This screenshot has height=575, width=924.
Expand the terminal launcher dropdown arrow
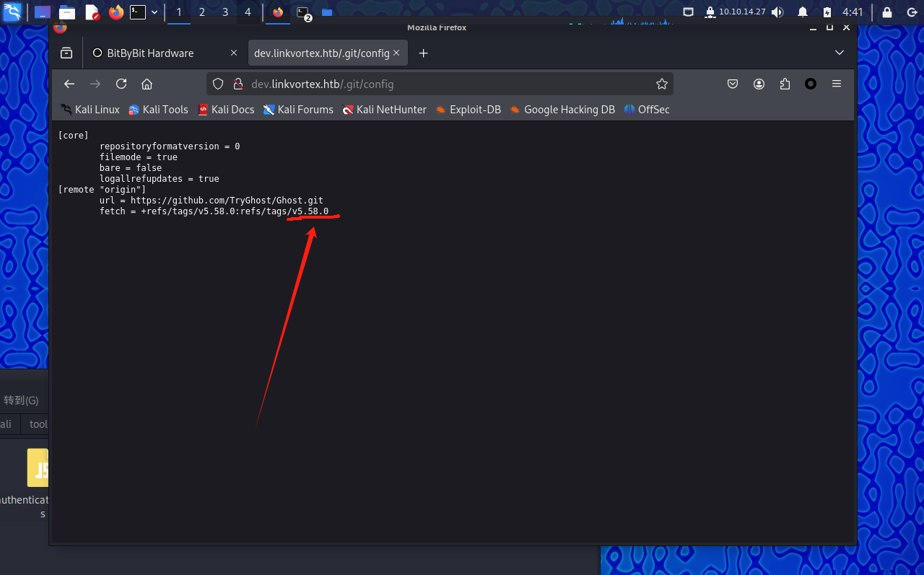tap(153, 12)
